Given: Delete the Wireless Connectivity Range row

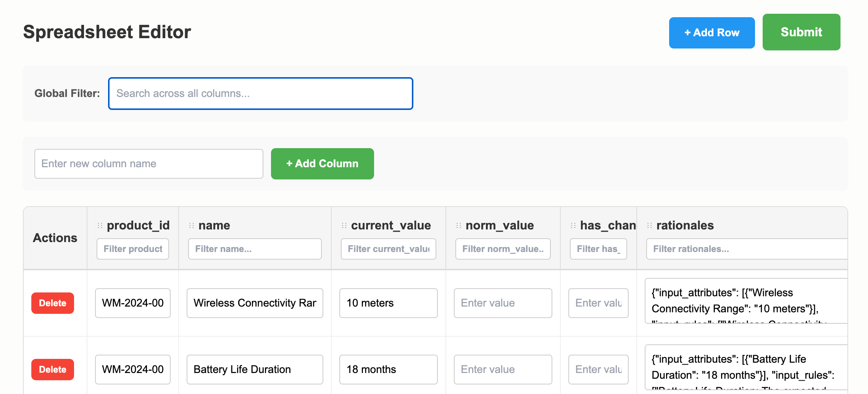Looking at the screenshot, I should (x=53, y=303).
